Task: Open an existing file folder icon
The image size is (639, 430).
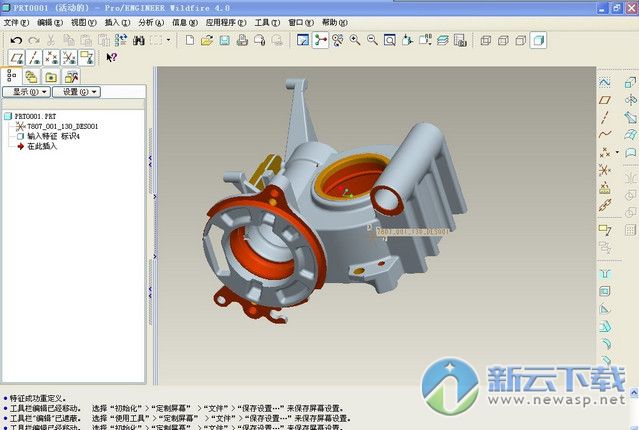Action: tap(207, 40)
